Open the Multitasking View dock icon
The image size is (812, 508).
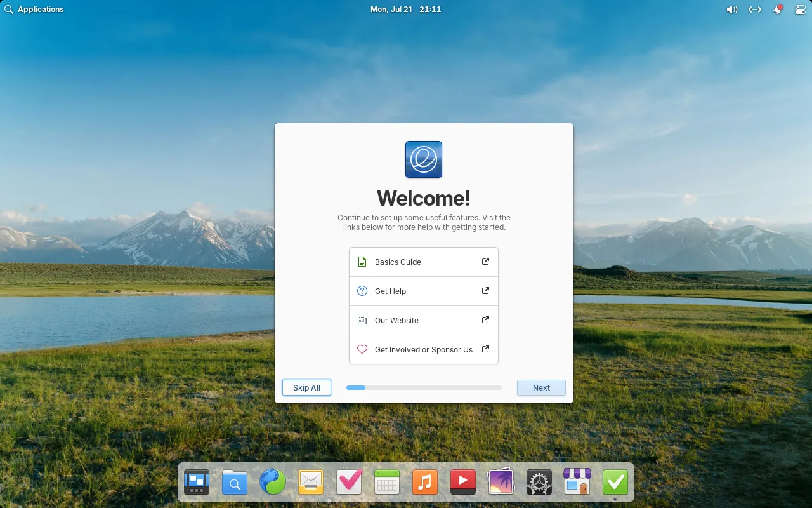pos(197,483)
